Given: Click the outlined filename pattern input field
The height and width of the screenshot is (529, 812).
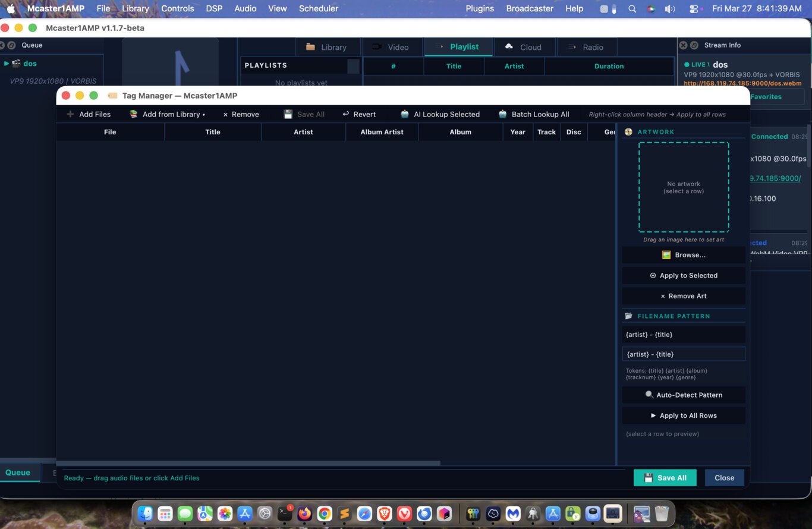Looking at the screenshot, I should click(x=684, y=354).
